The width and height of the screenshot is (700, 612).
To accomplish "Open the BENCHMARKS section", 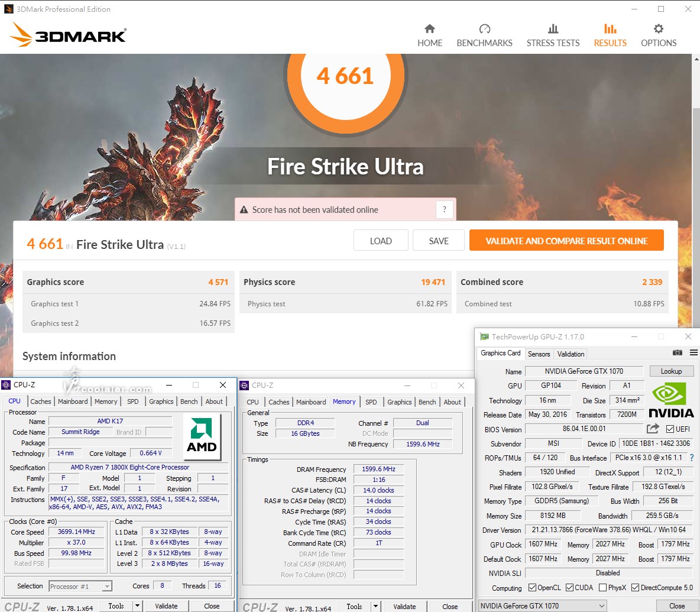I will tap(484, 35).
